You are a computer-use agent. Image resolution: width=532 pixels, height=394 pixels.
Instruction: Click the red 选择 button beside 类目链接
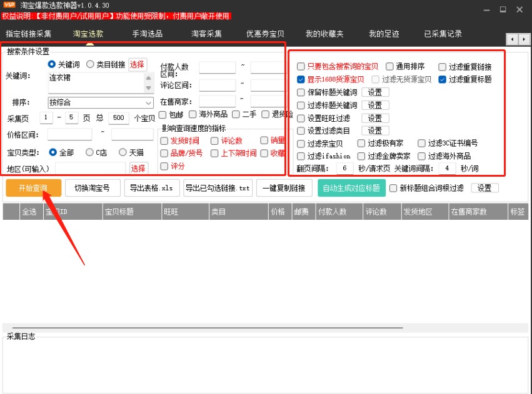click(x=137, y=64)
